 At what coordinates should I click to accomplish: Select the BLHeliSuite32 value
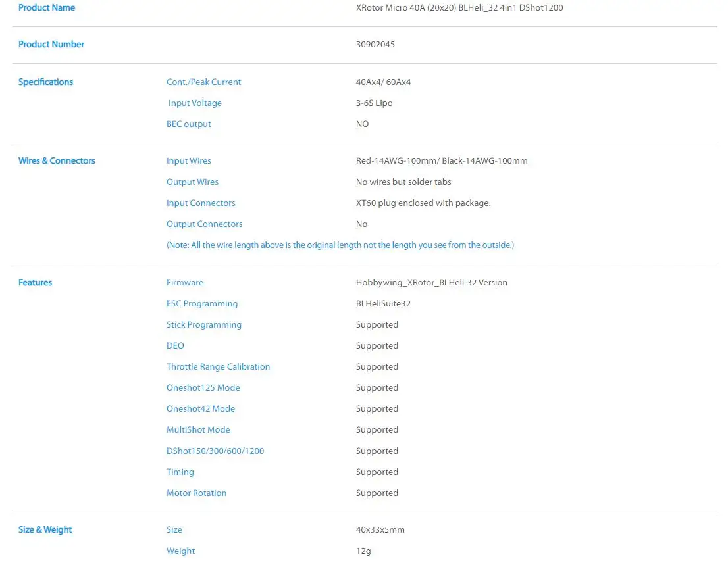tap(383, 303)
